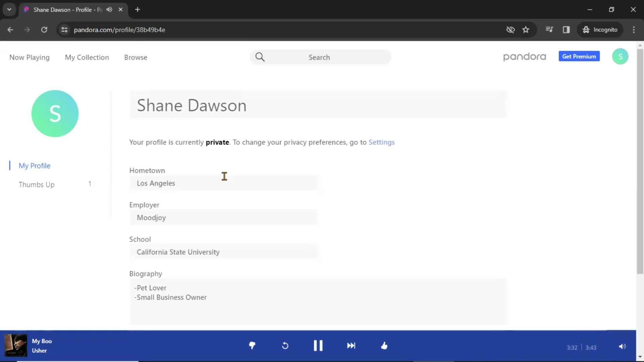Viewport: 644px width, 362px height.
Task: Click total duration 3:43
Action: coord(591,348)
